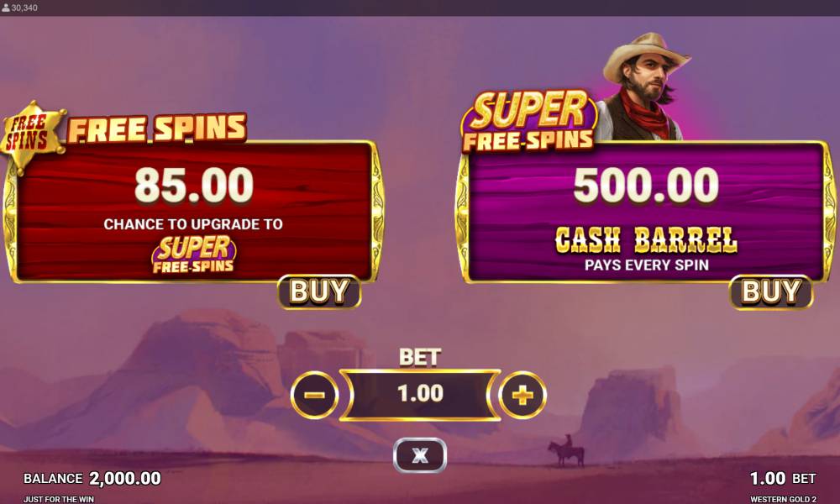
Task: Click the 85.00 price text
Action: point(194,185)
